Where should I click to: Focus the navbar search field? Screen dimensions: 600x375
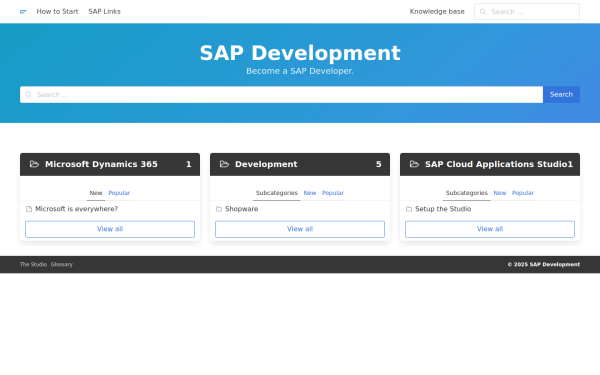(527, 11)
